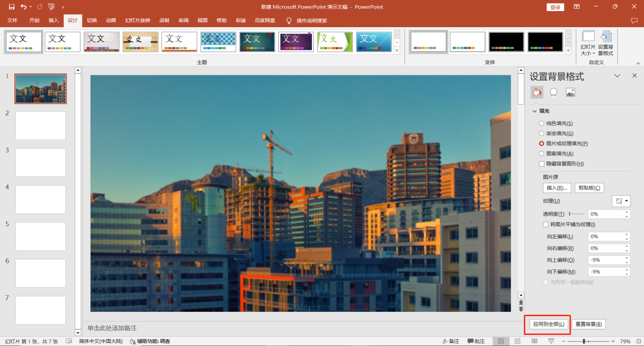Enable Tile picture as texture checkbox
644x346 pixels.
pyautogui.click(x=545, y=225)
